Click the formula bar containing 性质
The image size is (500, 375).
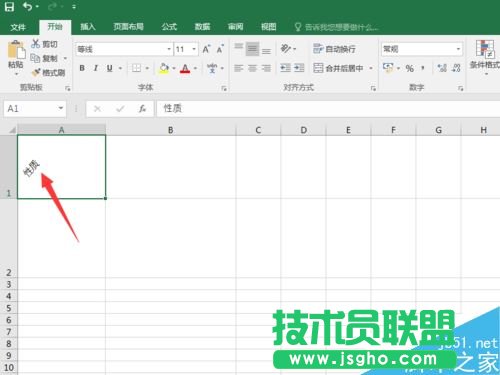point(328,109)
